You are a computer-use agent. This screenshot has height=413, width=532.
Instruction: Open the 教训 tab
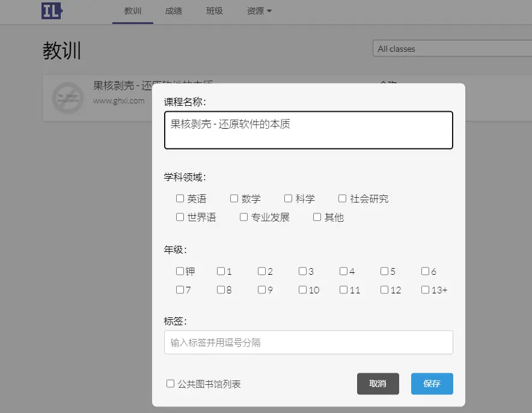pyautogui.click(x=133, y=11)
